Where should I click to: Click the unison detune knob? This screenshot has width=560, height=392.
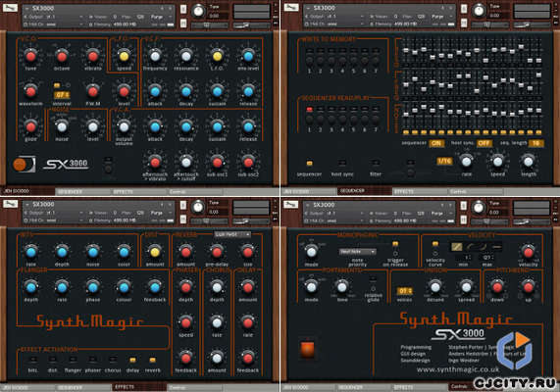click(435, 287)
